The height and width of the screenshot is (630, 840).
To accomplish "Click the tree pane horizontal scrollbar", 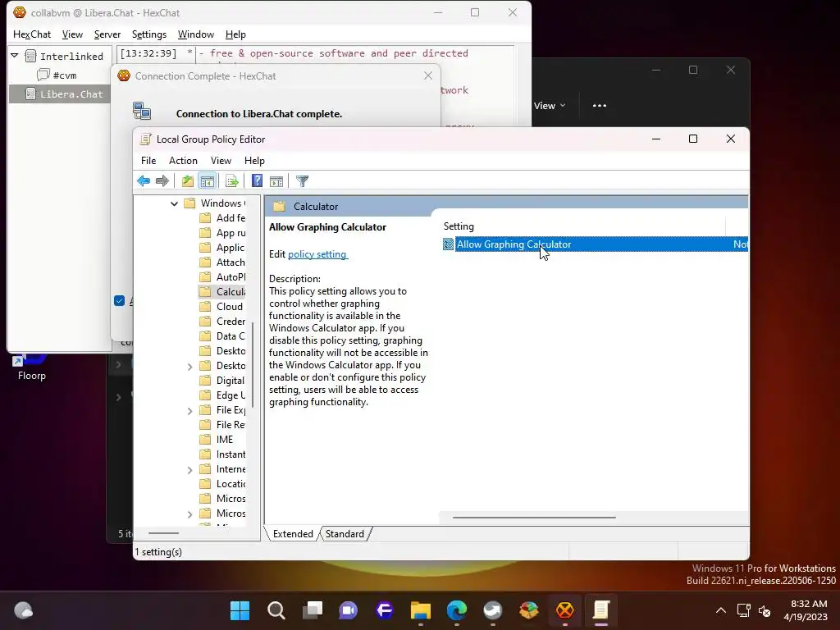I will click(x=163, y=533).
